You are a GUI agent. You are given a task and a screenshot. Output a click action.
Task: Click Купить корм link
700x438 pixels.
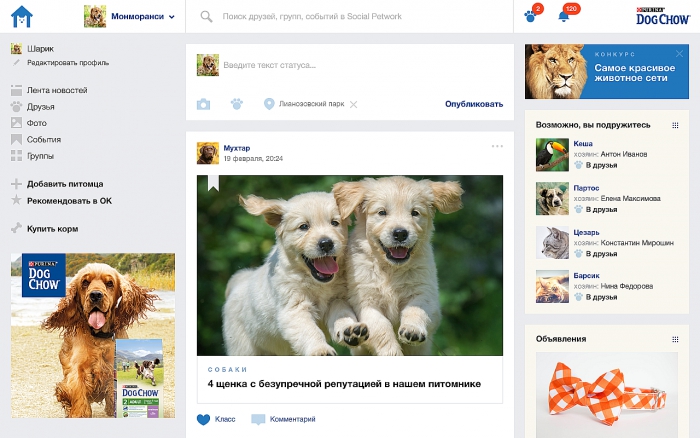[x=52, y=229]
